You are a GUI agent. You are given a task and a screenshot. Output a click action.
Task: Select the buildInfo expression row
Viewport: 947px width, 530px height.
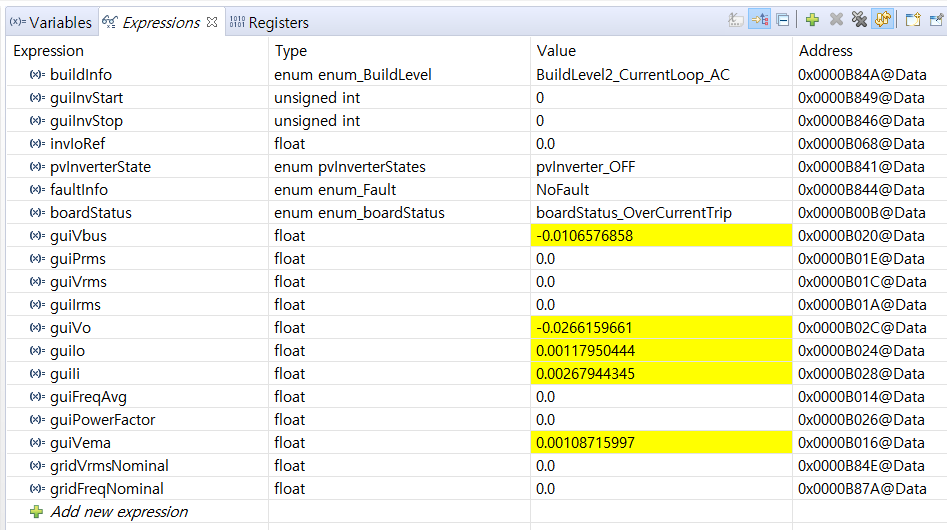pos(80,75)
